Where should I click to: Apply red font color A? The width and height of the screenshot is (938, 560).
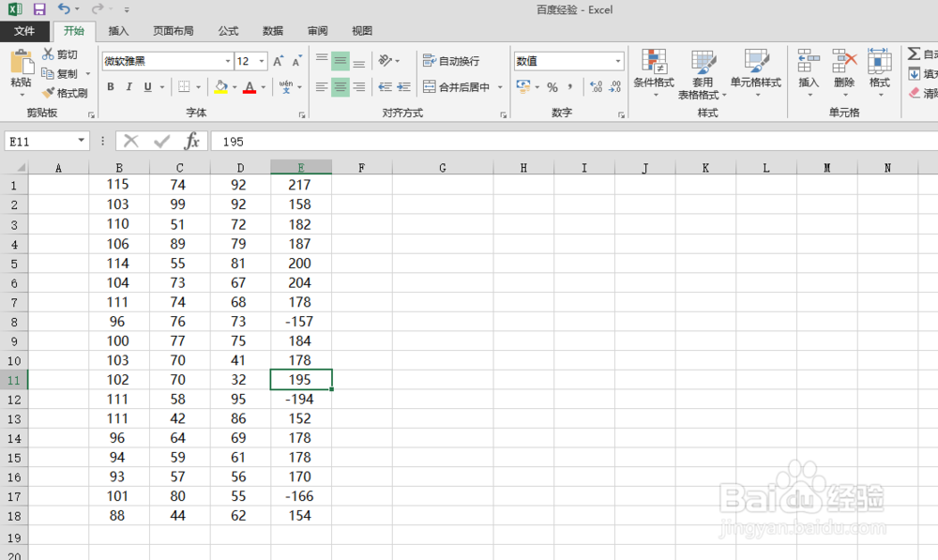[x=250, y=86]
